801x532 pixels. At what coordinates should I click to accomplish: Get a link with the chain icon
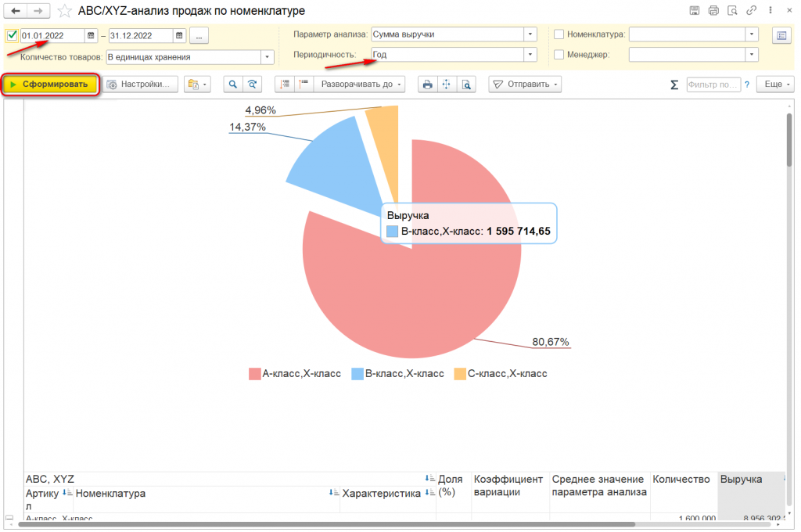tap(751, 10)
